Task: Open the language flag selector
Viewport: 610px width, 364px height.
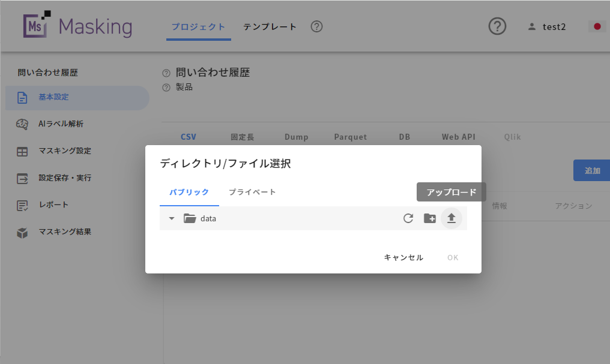Action: [596, 26]
